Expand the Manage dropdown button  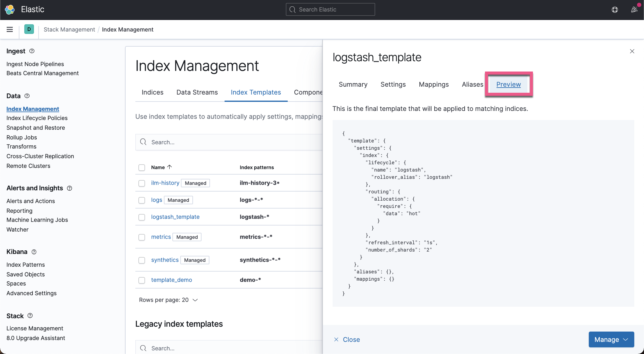click(x=611, y=339)
